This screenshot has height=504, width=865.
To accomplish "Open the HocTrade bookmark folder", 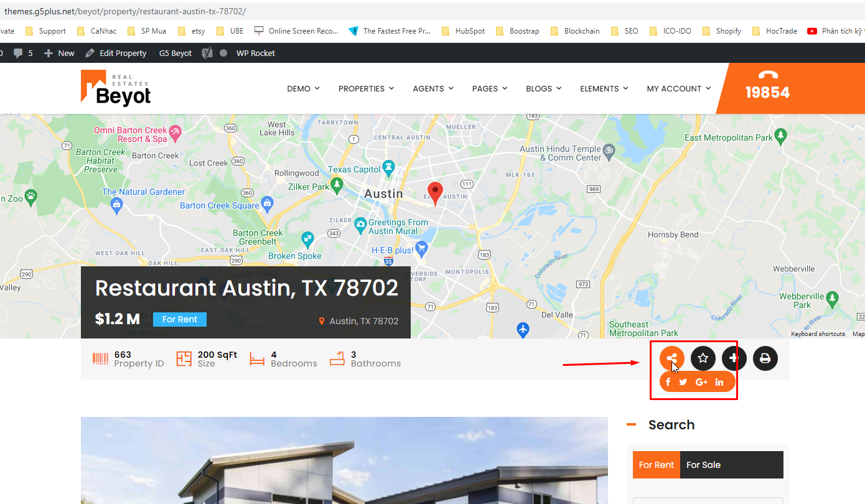I will [775, 30].
